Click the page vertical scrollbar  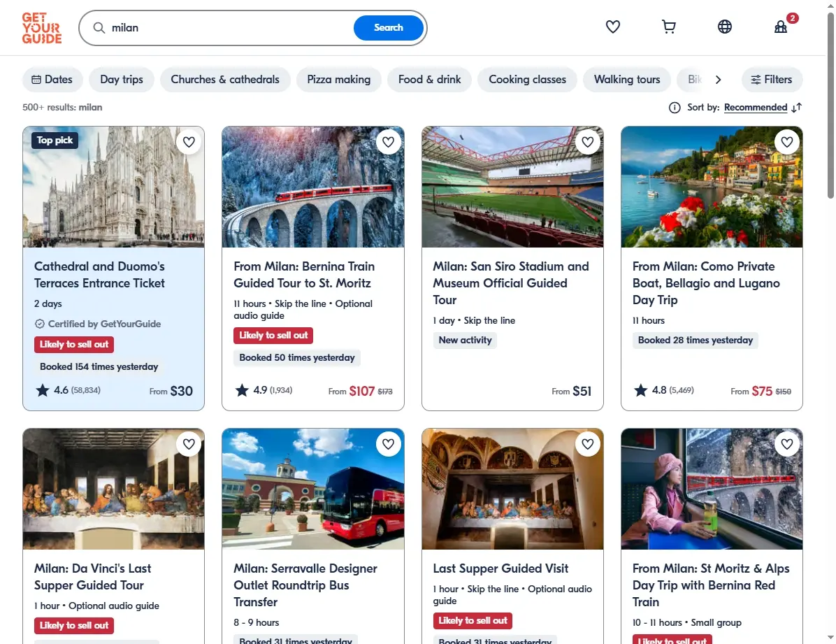click(830, 107)
